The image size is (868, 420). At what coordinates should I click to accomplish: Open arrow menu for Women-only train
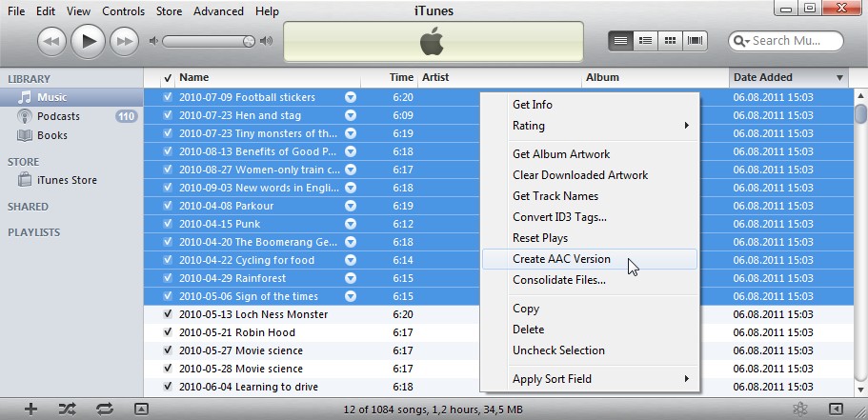351,170
